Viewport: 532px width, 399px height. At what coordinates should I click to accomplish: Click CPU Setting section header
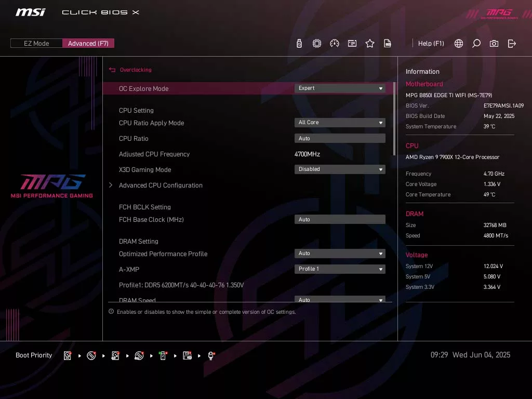tap(136, 110)
